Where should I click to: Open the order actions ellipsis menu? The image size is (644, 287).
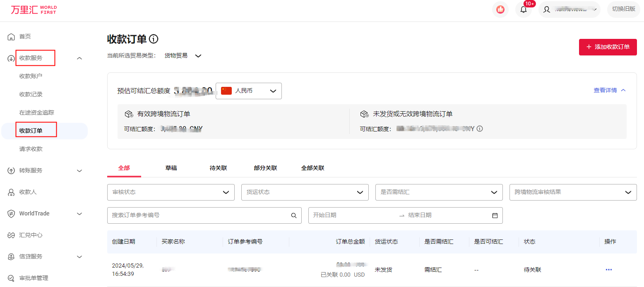coord(608,269)
